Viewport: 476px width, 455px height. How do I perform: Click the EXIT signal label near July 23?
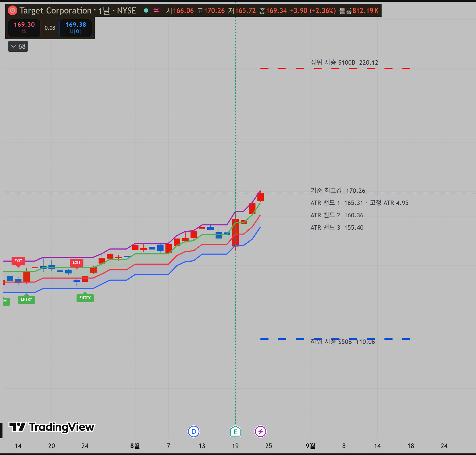click(x=77, y=263)
